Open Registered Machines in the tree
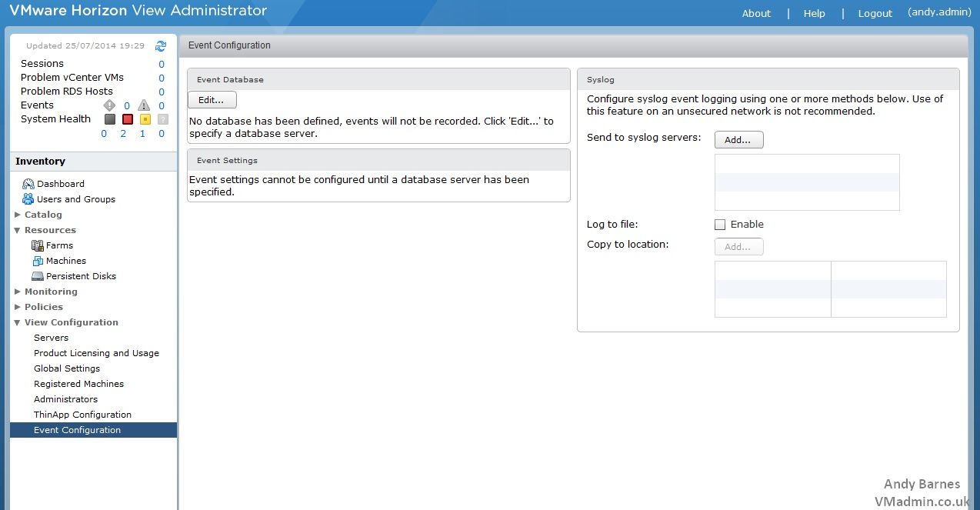The width and height of the screenshot is (980, 510). click(x=78, y=384)
